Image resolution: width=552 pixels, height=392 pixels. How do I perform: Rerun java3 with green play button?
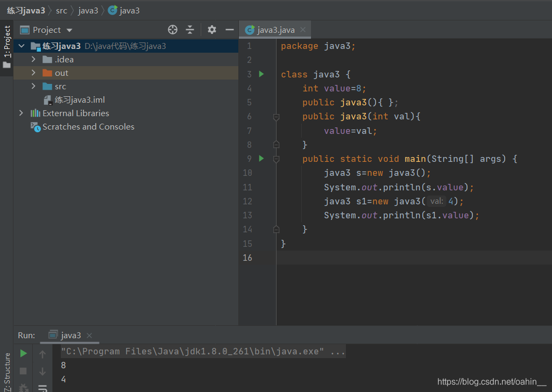click(x=23, y=354)
